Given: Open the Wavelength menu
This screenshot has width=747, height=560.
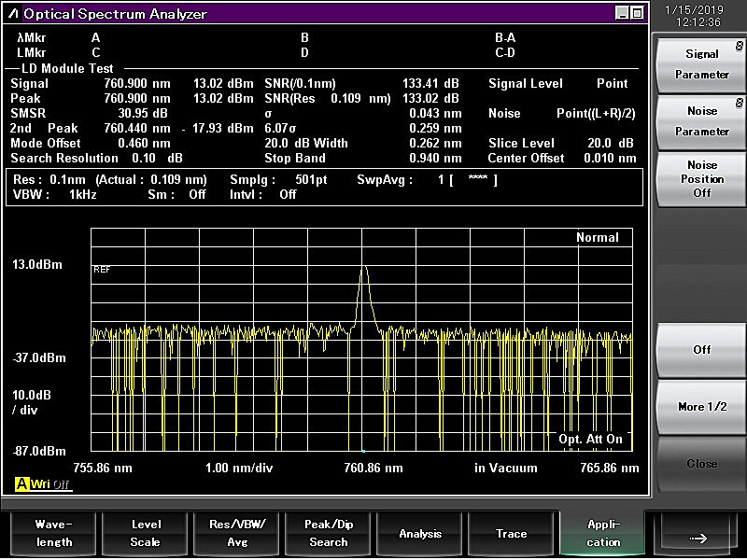Looking at the screenshot, I should (x=53, y=533).
